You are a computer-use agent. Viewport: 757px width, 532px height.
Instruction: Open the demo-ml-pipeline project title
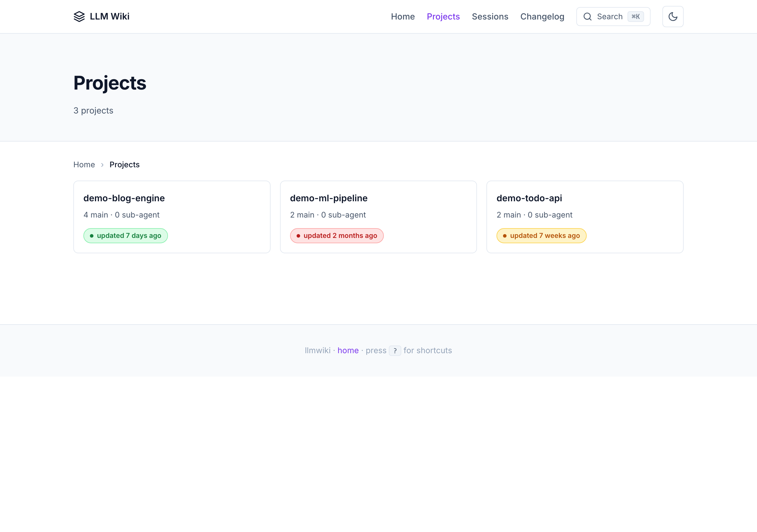click(x=329, y=198)
